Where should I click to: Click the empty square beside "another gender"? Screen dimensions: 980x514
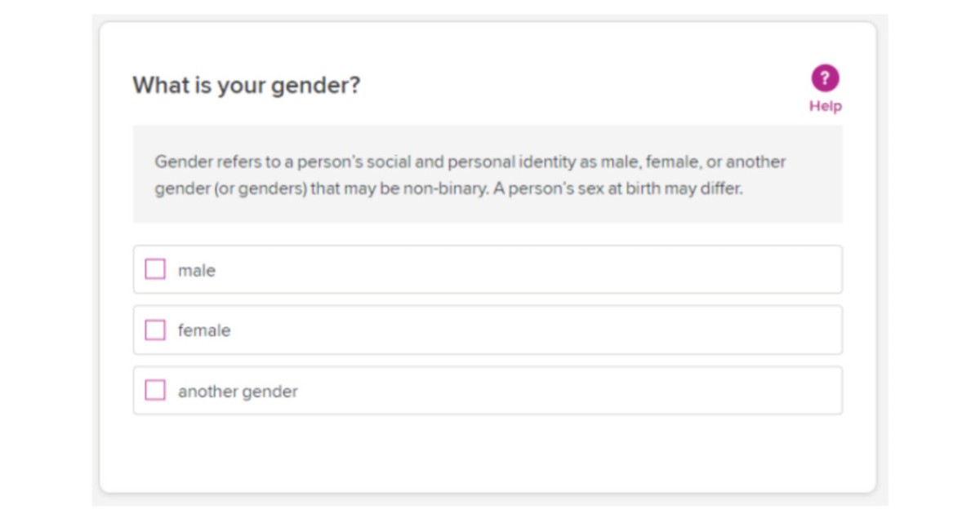[156, 390]
